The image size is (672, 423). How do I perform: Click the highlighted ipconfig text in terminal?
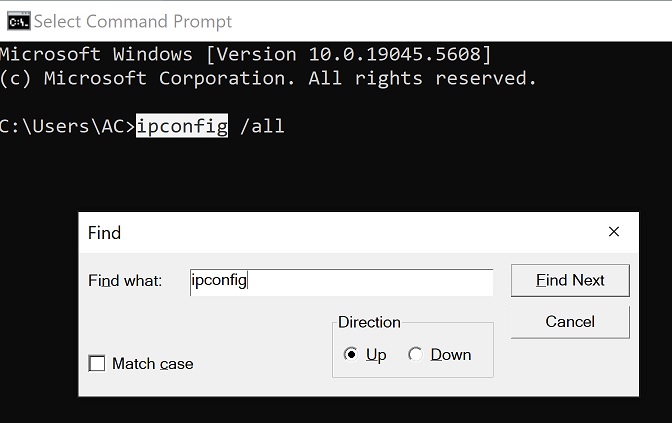(x=181, y=126)
